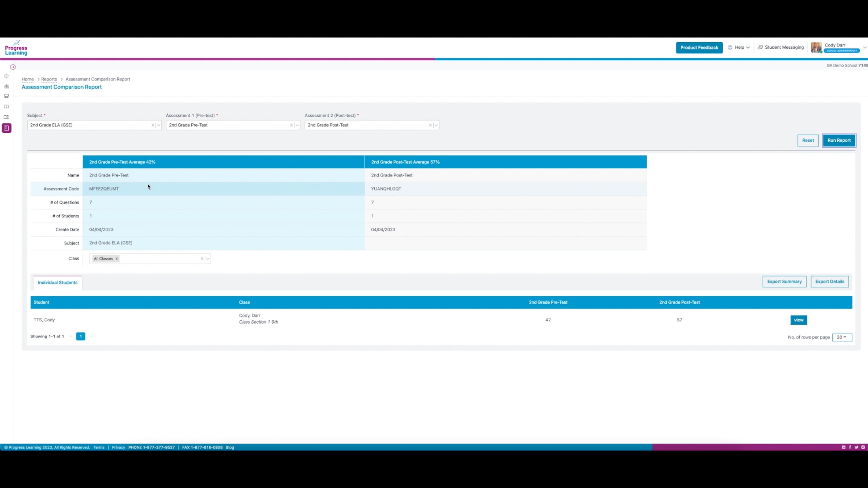Expand the Assessment 1 Pre-test dropdown arrow

pyautogui.click(x=297, y=125)
